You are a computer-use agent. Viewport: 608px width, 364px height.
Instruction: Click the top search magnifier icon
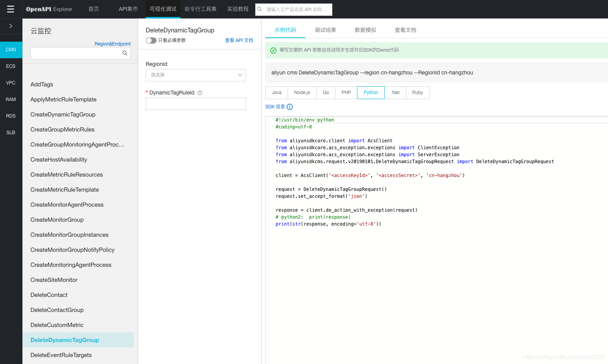260,9
